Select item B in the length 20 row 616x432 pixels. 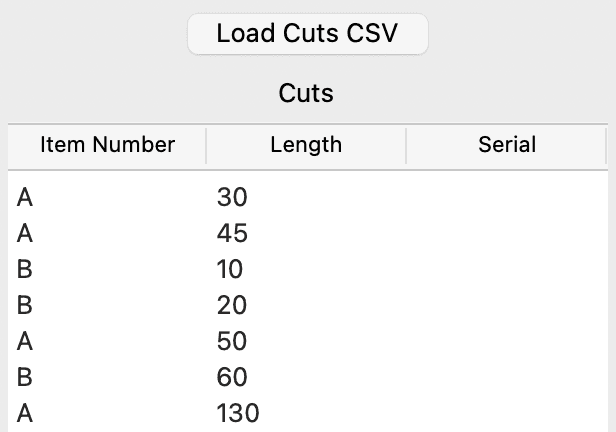tap(25, 306)
